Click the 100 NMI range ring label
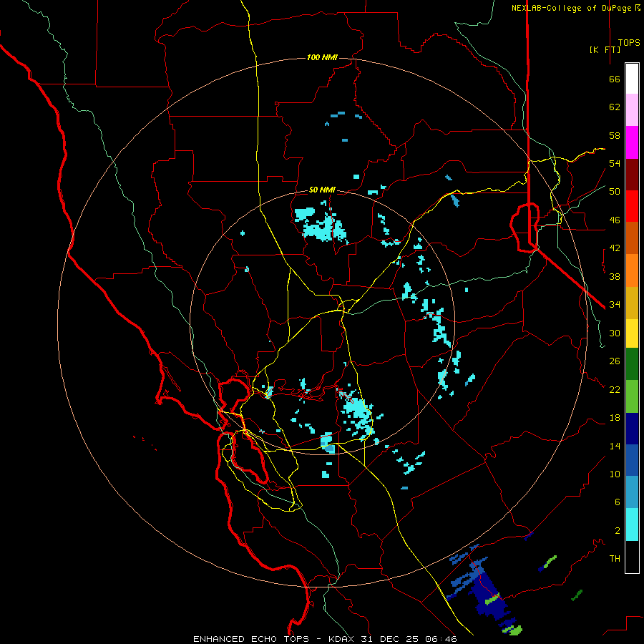This screenshot has height=644, width=644. click(x=322, y=57)
